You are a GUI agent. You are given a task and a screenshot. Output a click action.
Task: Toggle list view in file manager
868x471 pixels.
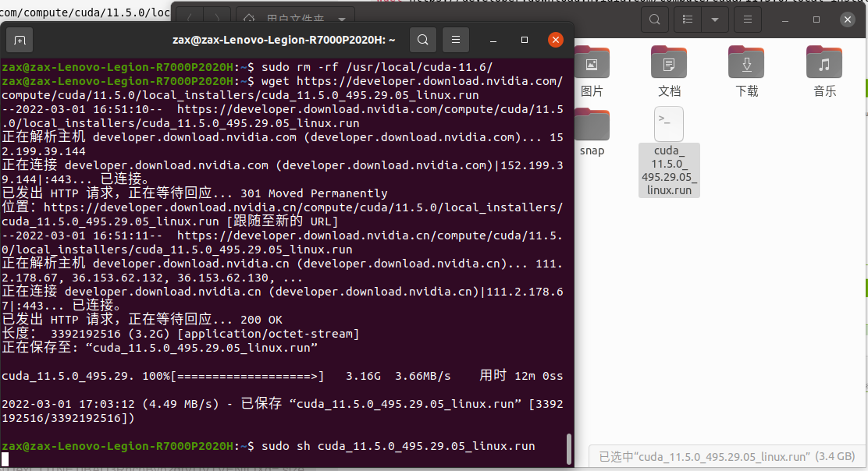688,19
